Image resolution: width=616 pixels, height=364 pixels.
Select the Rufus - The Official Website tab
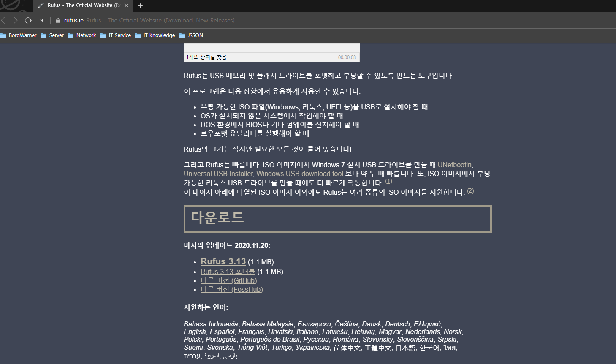[x=84, y=5]
